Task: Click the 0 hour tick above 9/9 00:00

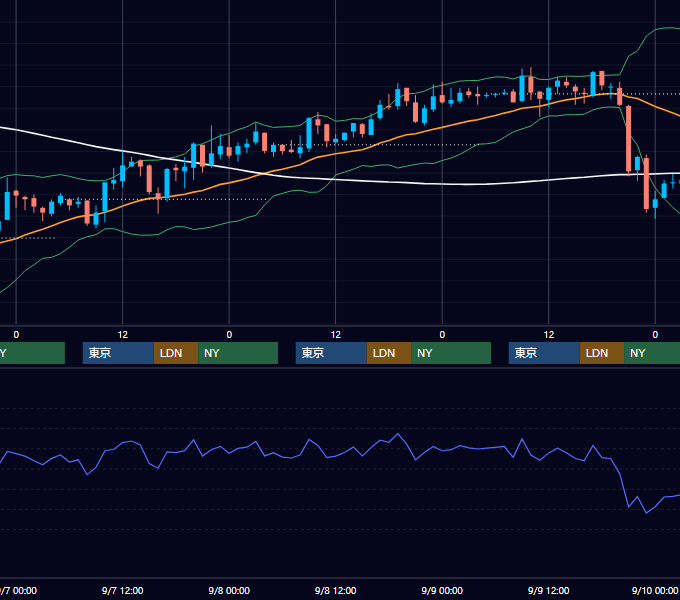Action: [x=442, y=335]
